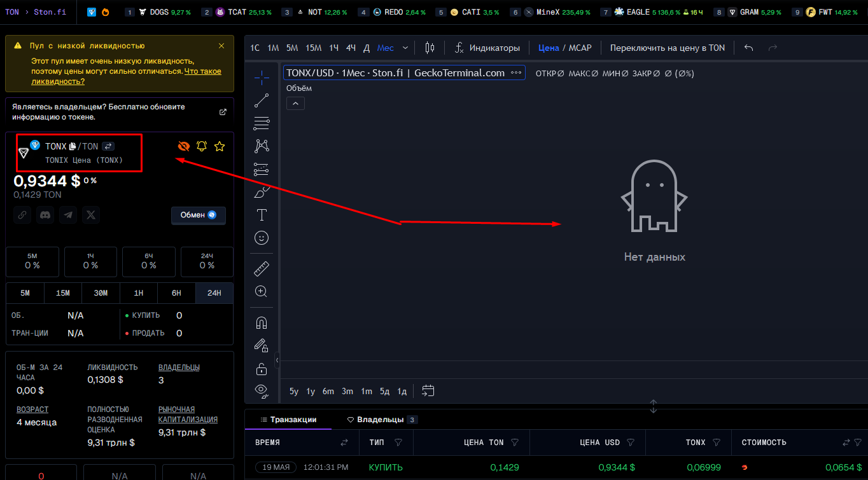Open the 19 МАЯ transaction row

point(556,467)
